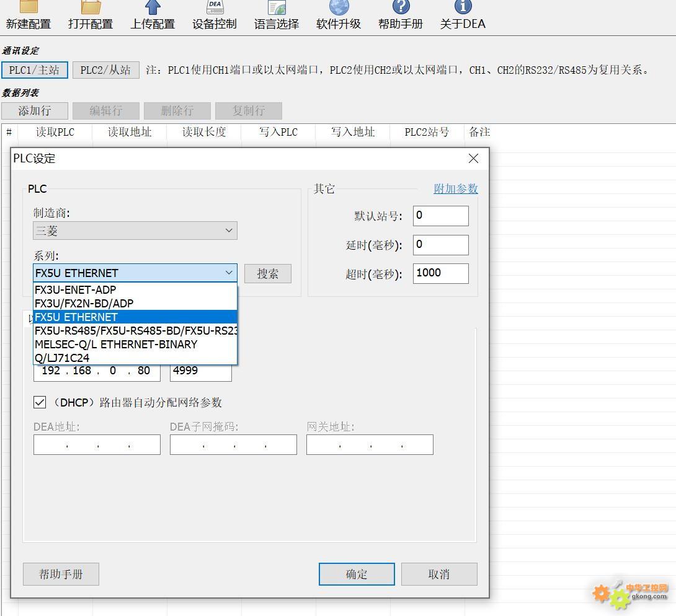Click the 编辑行 button
The height and width of the screenshot is (616, 676).
[x=105, y=111]
